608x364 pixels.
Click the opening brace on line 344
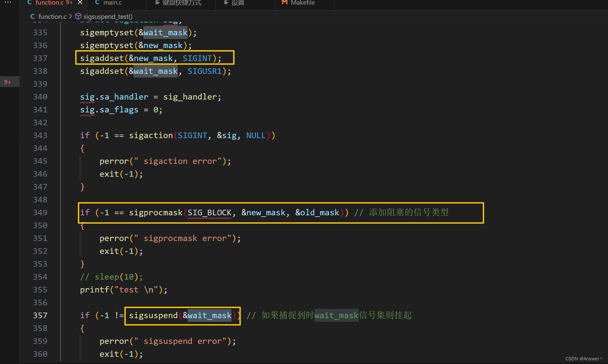(x=82, y=148)
